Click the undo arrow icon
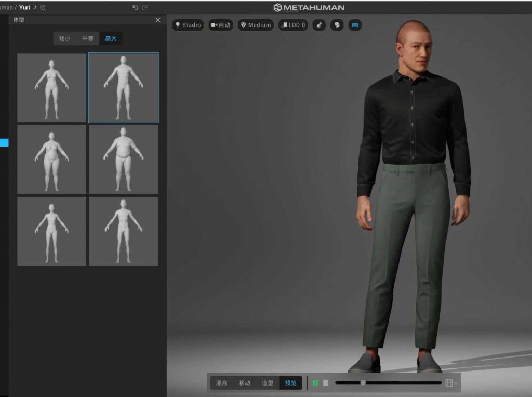Image resolution: width=532 pixels, height=397 pixels. coord(135,7)
